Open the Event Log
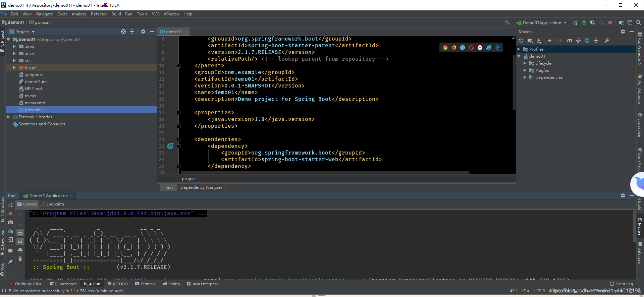The width and height of the screenshot is (644, 297). (x=621, y=284)
